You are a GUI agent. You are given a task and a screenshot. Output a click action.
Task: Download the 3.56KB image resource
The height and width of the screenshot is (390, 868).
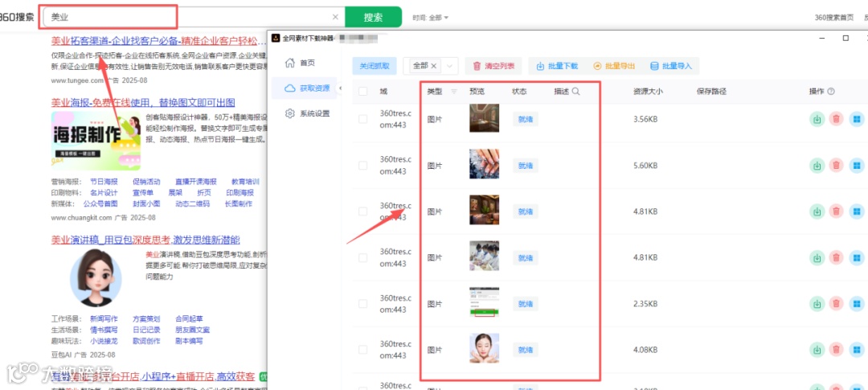[x=817, y=119]
